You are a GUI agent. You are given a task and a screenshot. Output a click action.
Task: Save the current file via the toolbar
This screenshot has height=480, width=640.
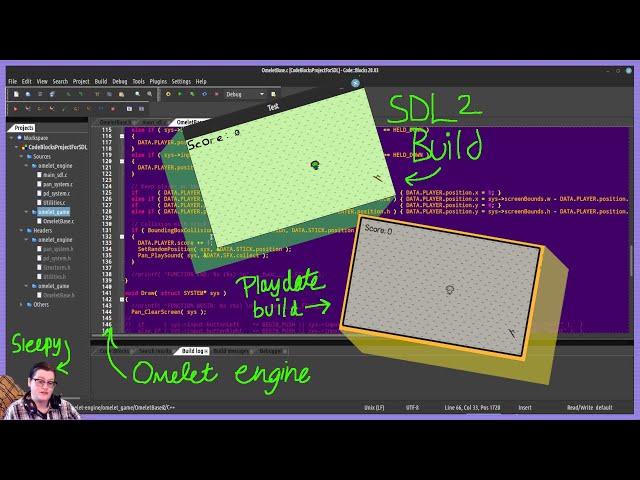[40, 94]
